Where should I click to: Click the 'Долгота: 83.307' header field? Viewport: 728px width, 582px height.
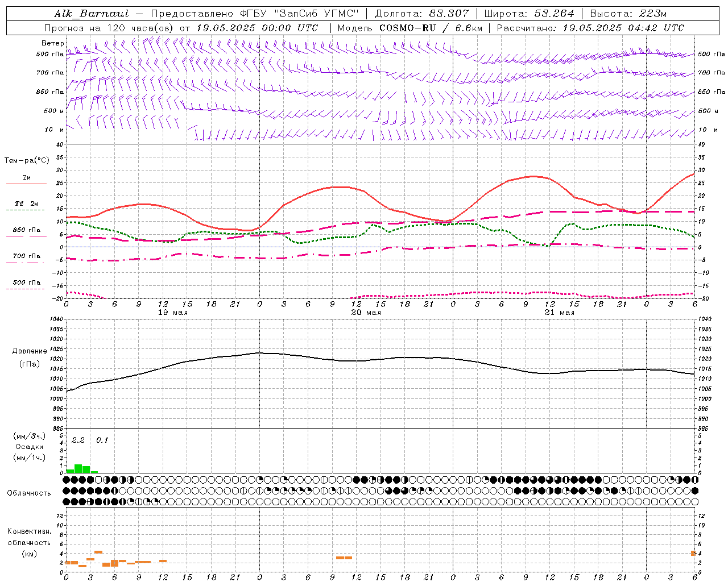[422, 14]
